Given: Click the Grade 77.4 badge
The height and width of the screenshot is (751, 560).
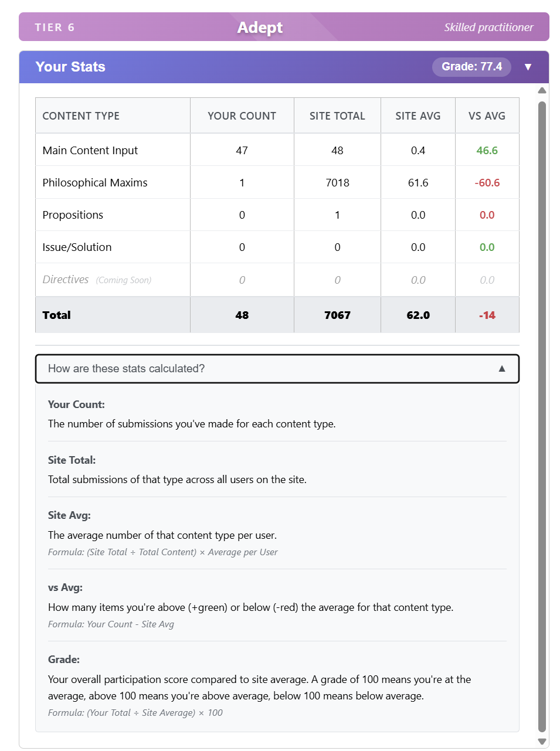Looking at the screenshot, I should pos(471,67).
